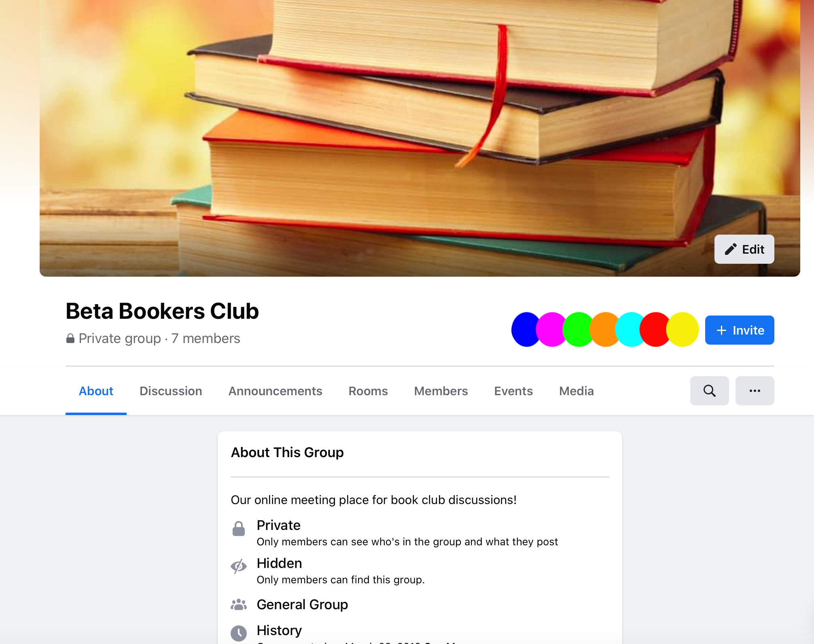Click the lock icon beside Private group

pos(70,338)
